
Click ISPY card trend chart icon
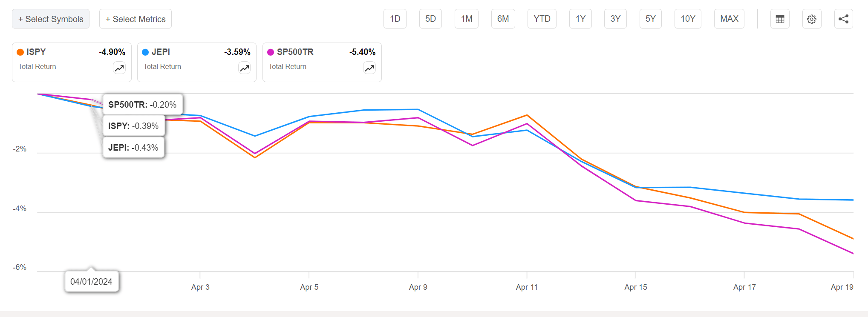[119, 68]
